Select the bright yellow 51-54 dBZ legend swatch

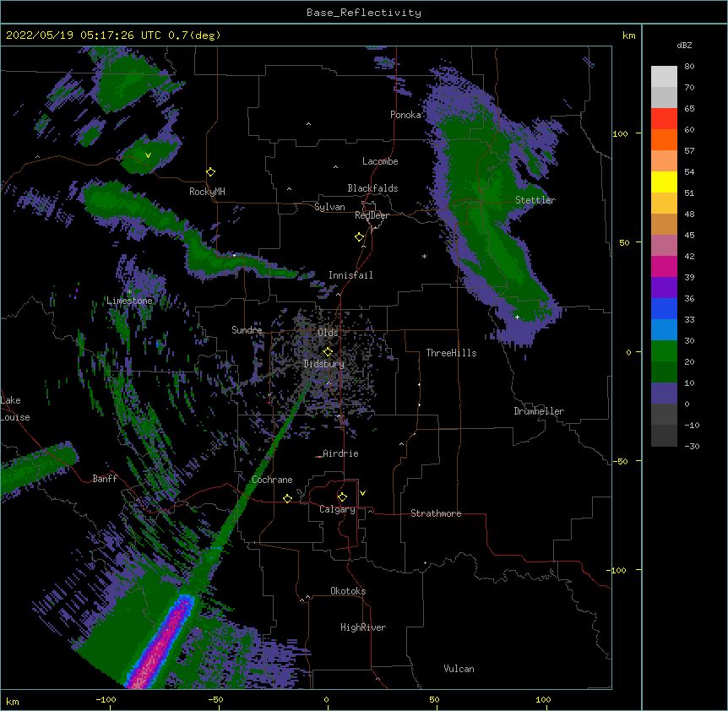pyautogui.click(x=664, y=182)
